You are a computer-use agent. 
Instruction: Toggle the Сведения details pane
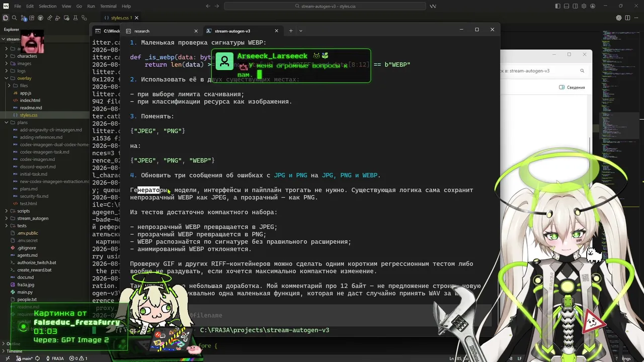pos(572,87)
